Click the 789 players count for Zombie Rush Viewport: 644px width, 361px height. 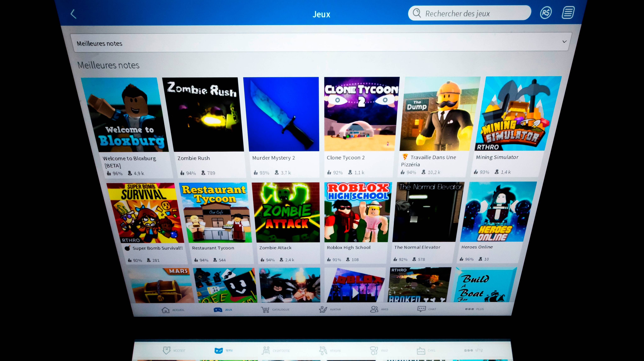click(211, 173)
